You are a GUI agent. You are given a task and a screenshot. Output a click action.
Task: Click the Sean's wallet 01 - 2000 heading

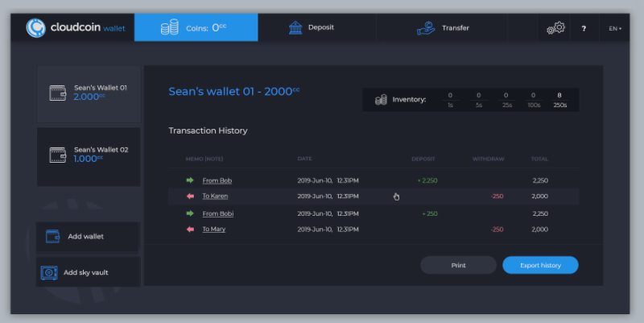click(x=234, y=91)
